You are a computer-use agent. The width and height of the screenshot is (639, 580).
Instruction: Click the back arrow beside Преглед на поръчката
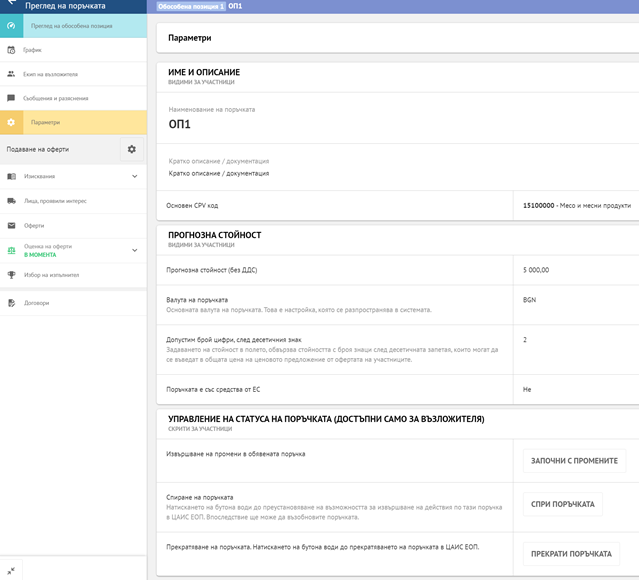click(11, 5)
